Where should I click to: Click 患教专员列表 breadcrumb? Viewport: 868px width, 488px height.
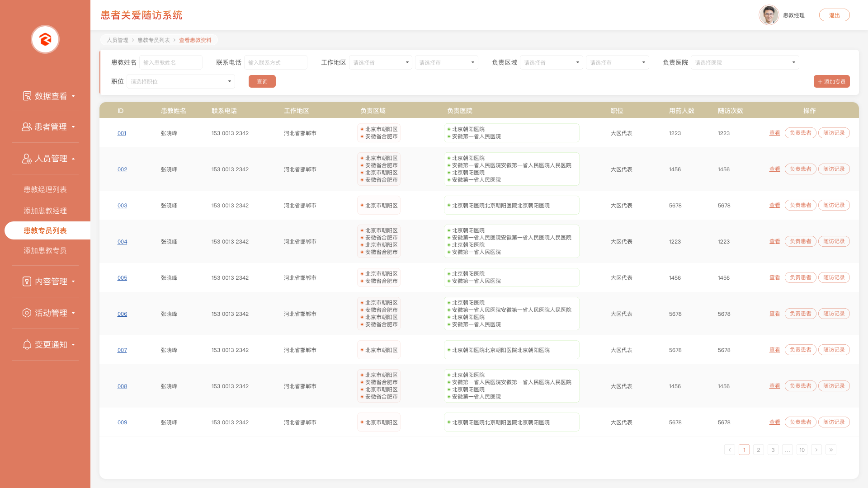coord(154,40)
